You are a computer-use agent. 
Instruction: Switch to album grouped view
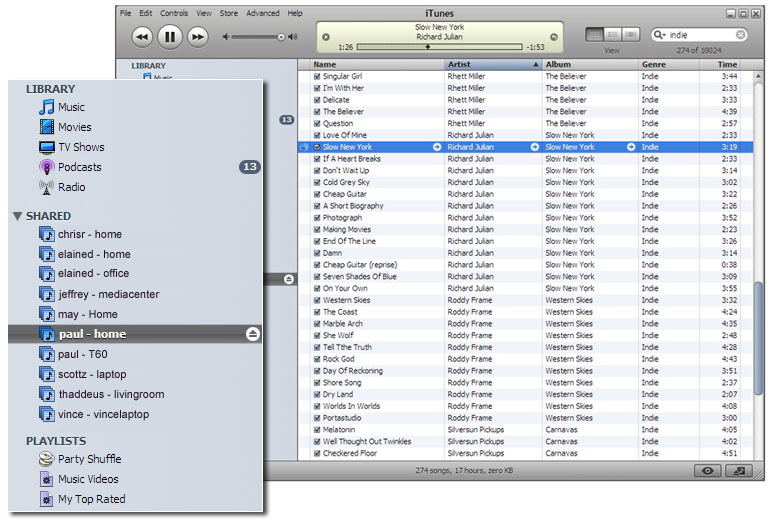coord(612,35)
